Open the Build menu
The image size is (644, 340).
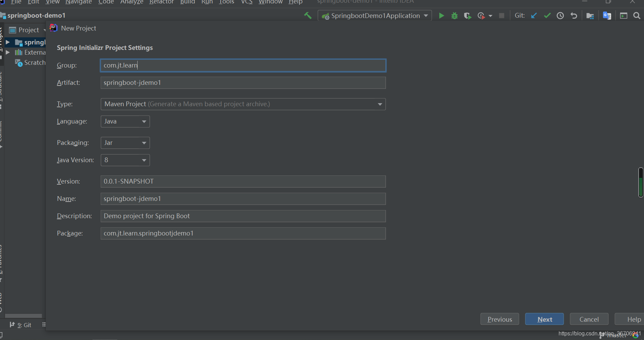pyautogui.click(x=187, y=2)
